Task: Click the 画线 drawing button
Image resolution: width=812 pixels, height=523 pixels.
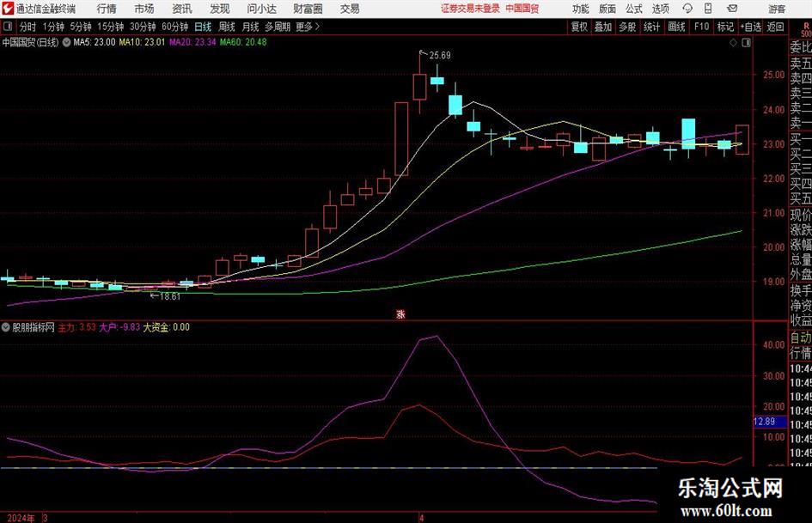Action: click(676, 27)
